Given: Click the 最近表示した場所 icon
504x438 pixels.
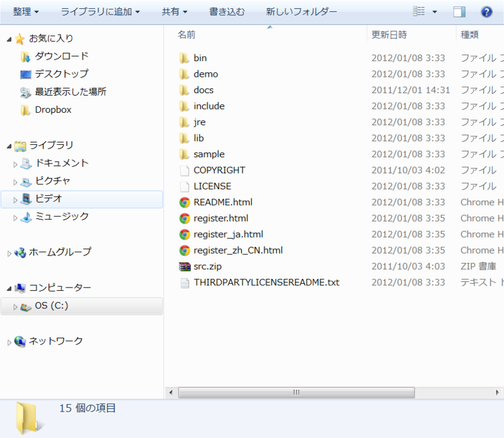Looking at the screenshot, I should pos(26,93).
